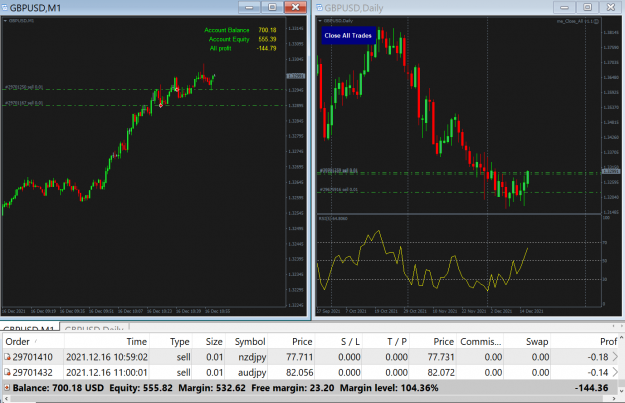This screenshot has height=403, width=625.
Task: Sort trades by the Time column
Action: click(x=106, y=342)
